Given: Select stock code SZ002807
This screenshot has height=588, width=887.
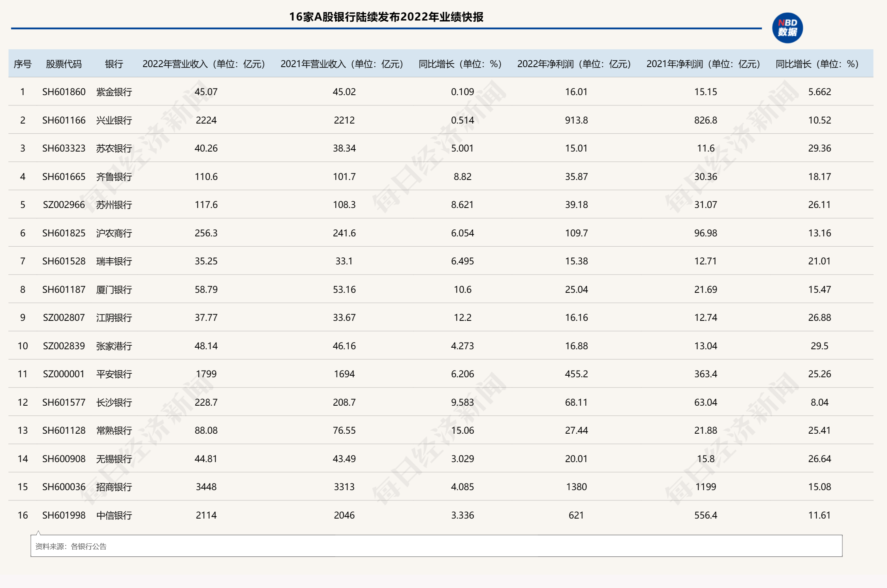Looking at the screenshot, I should 64,318.
